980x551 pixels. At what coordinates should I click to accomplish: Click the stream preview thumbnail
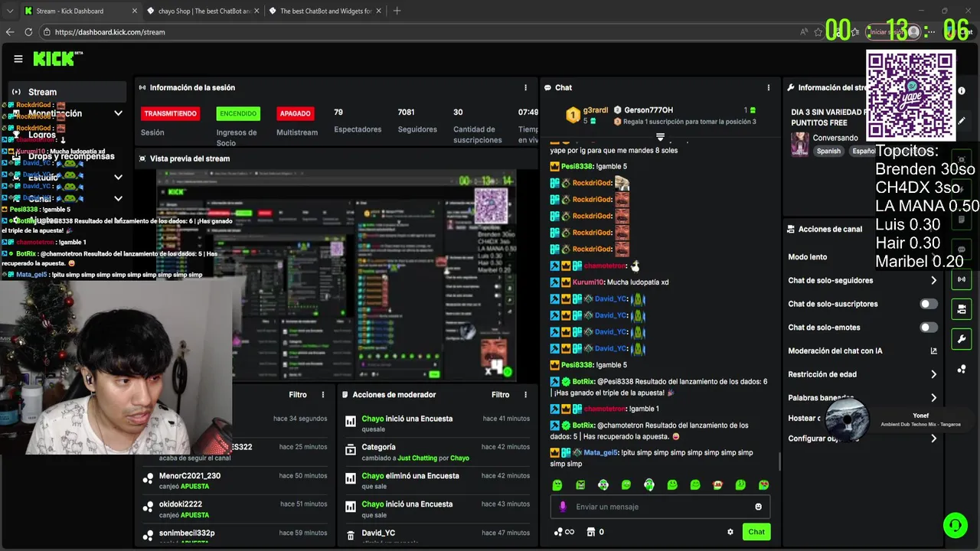tap(337, 275)
